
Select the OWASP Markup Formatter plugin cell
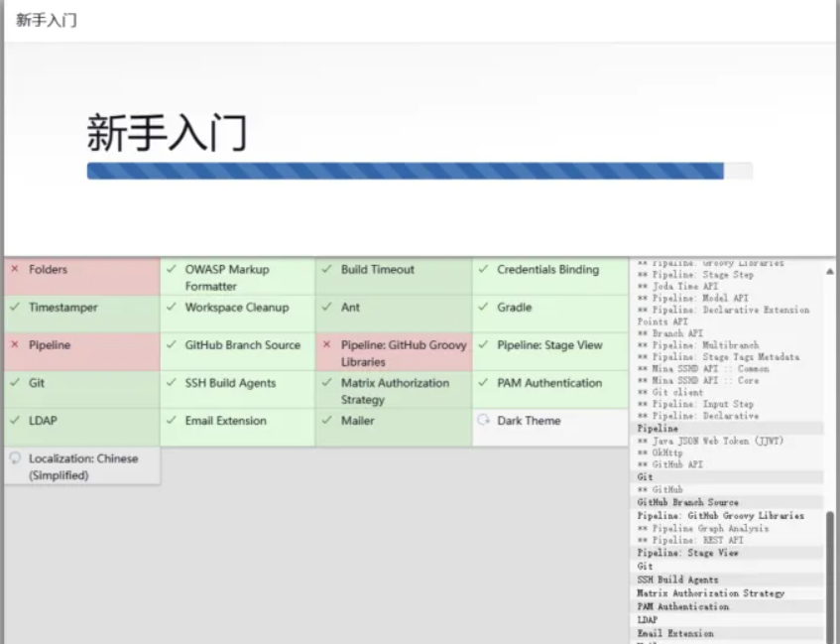238,277
